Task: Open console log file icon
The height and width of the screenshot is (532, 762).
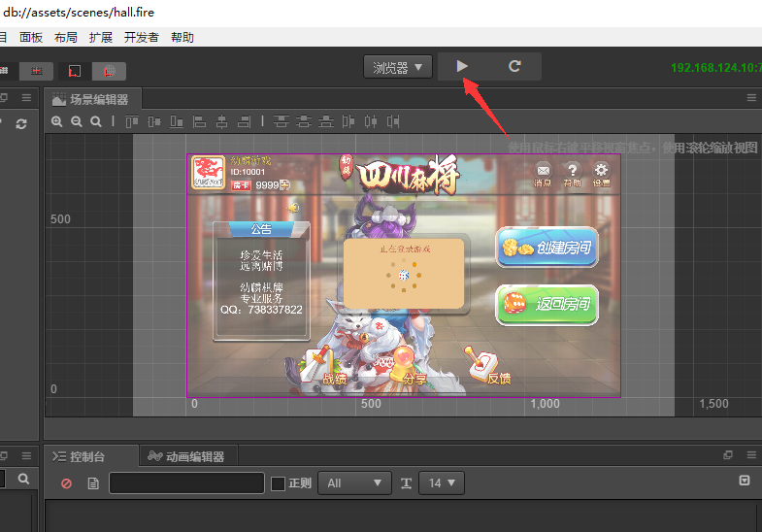Action: coord(93,483)
